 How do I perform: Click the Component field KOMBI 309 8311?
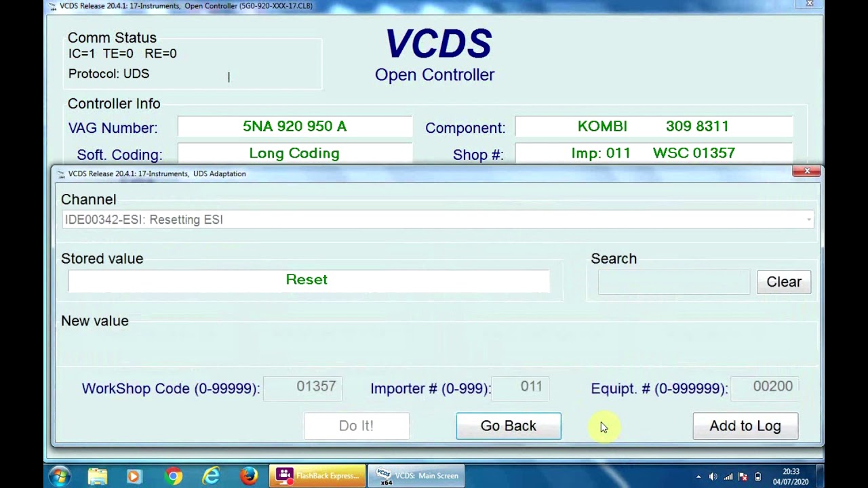pos(654,127)
